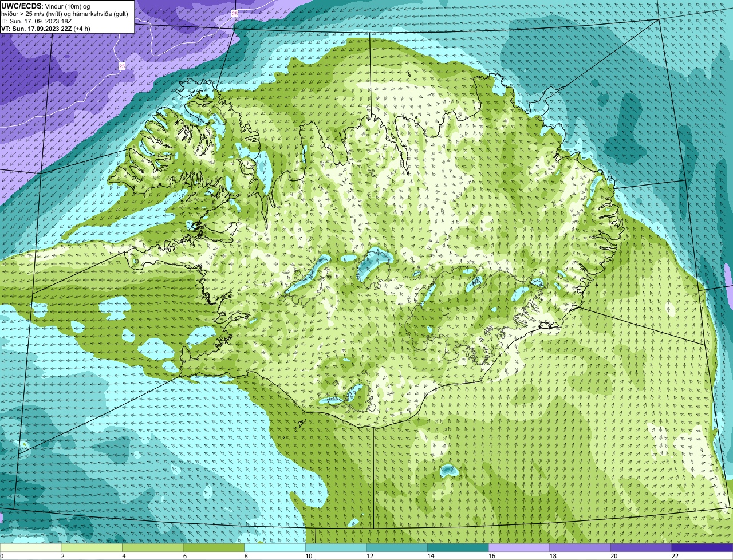Image resolution: width=733 pixels, height=560 pixels.
Task: Click the 20–22 m/s violet legend swatch
Action: pos(641,547)
